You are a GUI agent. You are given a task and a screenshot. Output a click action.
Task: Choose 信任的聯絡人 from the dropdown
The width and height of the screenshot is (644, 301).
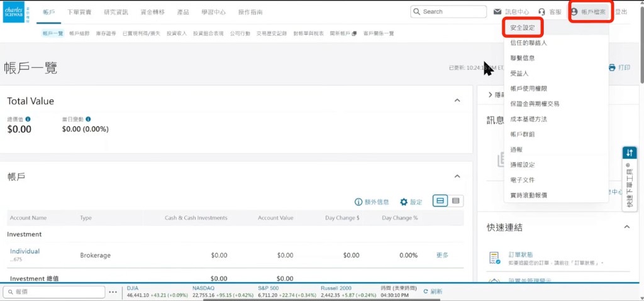(528, 43)
